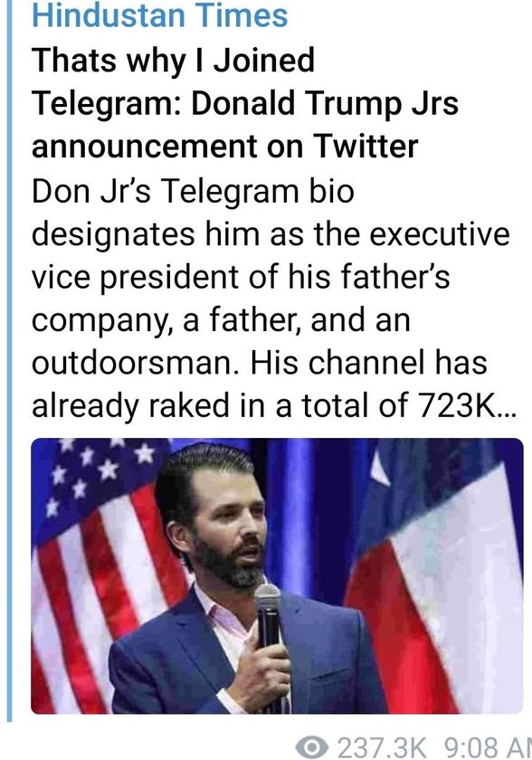Click the 'Don Jr's Telegram bio' description text
Viewport: 532px width, 760px height.
point(193,191)
